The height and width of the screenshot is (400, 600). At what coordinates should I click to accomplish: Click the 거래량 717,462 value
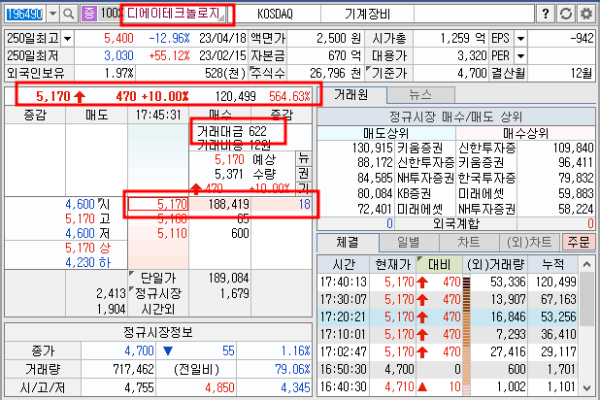pos(133,369)
